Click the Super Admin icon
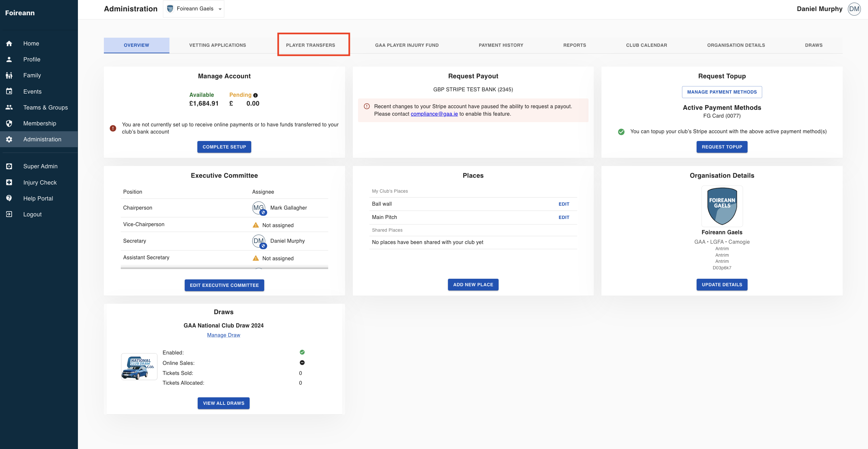This screenshot has width=868, height=449. (9, 166)
